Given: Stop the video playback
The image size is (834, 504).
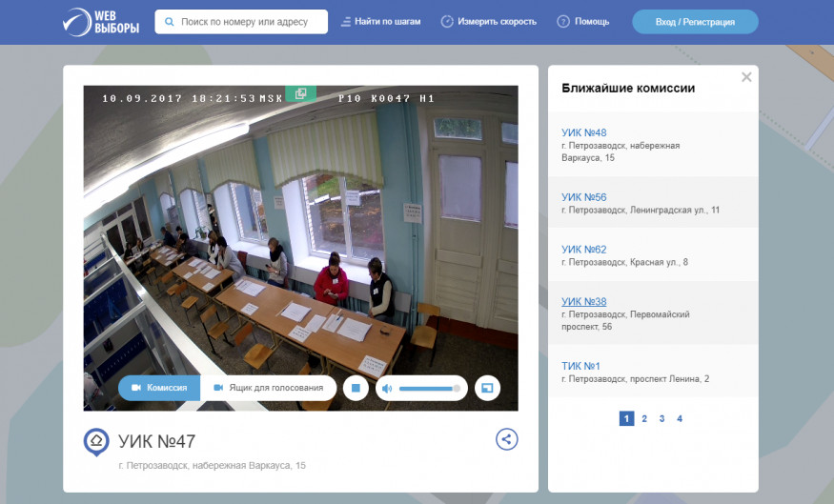Looking at the screenshot, I should coord(356,389).
